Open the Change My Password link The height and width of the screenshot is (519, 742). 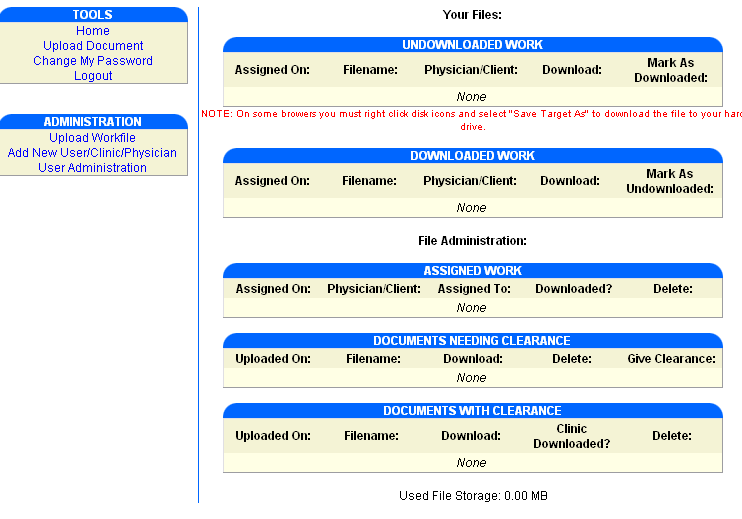click(93, 61)
